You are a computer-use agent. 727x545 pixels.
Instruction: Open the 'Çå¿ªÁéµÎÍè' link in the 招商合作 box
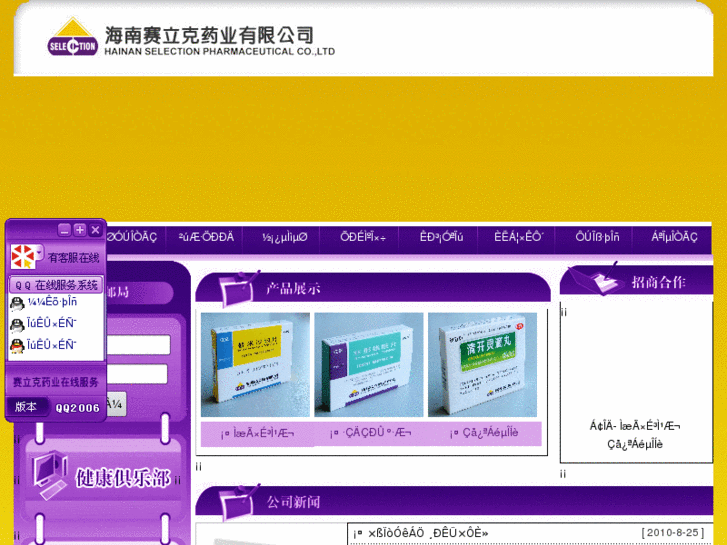tap(635, 444)
